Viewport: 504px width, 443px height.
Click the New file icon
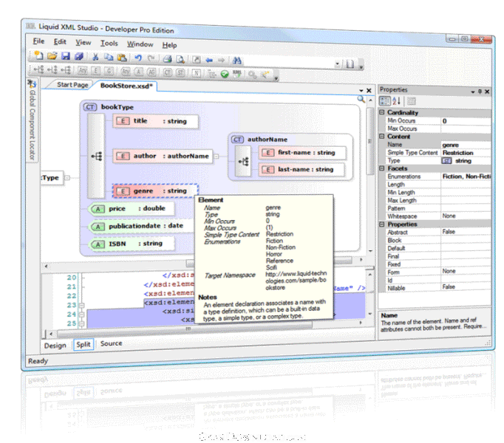click(39, 55)
